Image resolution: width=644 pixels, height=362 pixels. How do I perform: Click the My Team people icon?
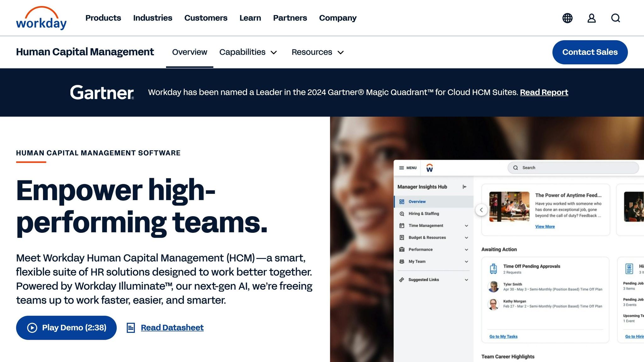click(x=402, y=261)
